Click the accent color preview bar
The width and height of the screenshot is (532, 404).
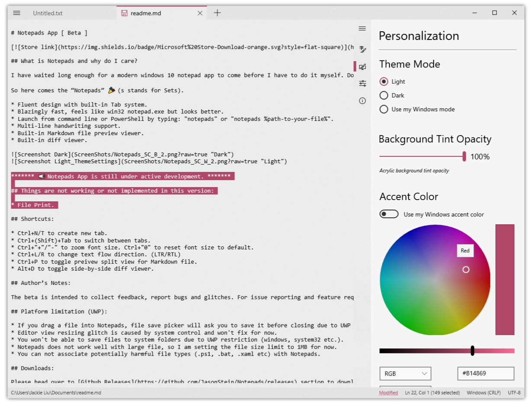505,280
